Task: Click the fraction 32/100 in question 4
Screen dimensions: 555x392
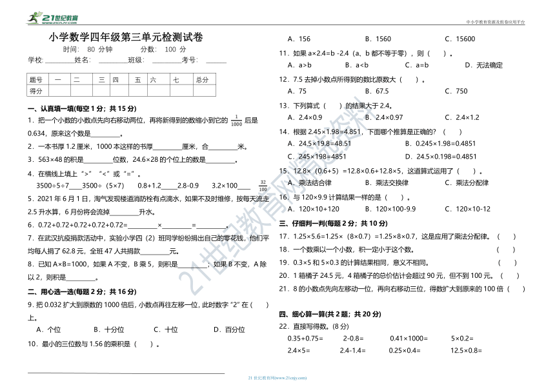Action: [263, 186]
